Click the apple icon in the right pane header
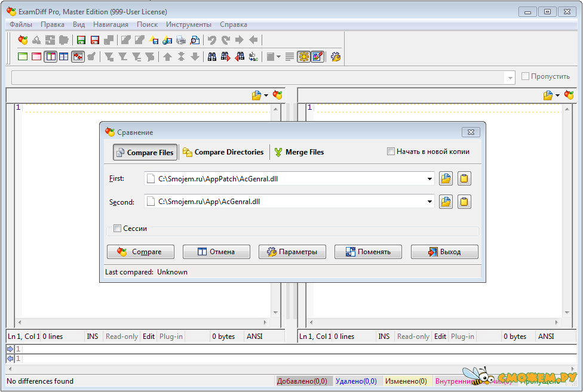The height and width of the screenshot is (392, 583). point(569,95)
